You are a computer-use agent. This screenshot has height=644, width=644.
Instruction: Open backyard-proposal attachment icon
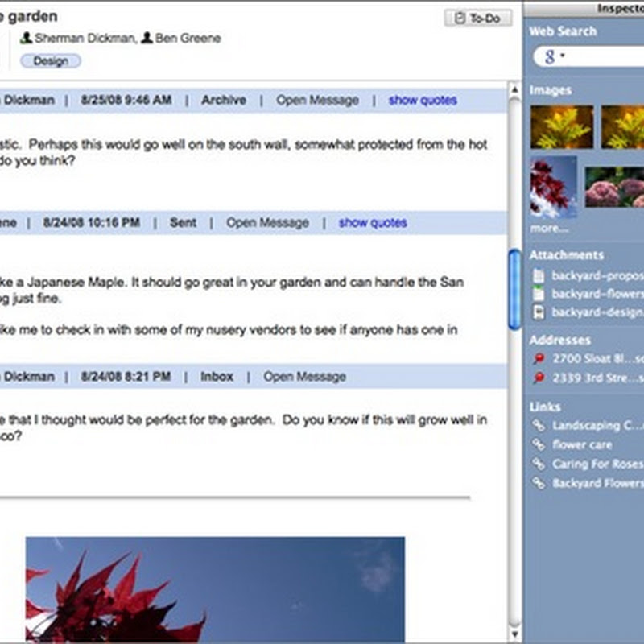(539, 275)
